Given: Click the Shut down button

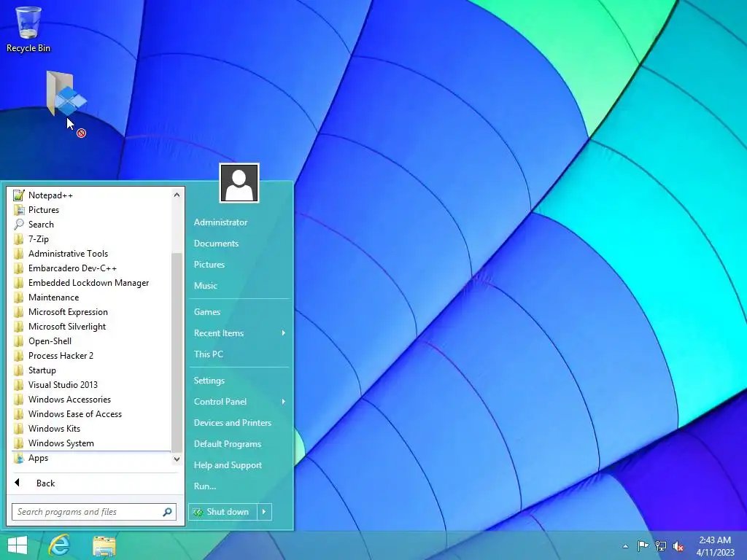Looking at the screenshot, I should [223, 512].
